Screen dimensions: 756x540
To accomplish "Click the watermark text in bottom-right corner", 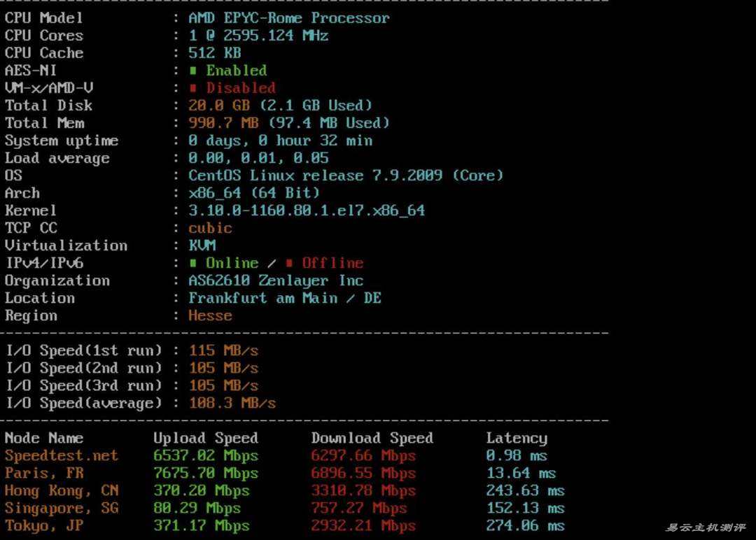I will pos(705,527).
